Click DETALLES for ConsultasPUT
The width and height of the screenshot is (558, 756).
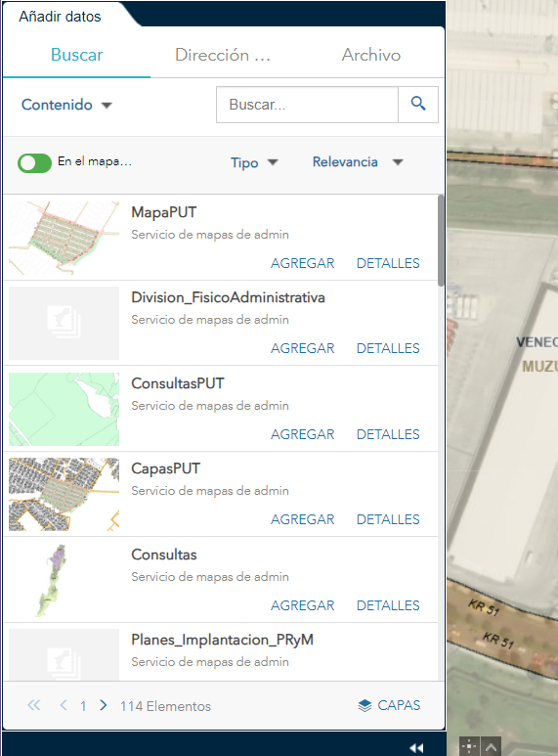point(388,434)
